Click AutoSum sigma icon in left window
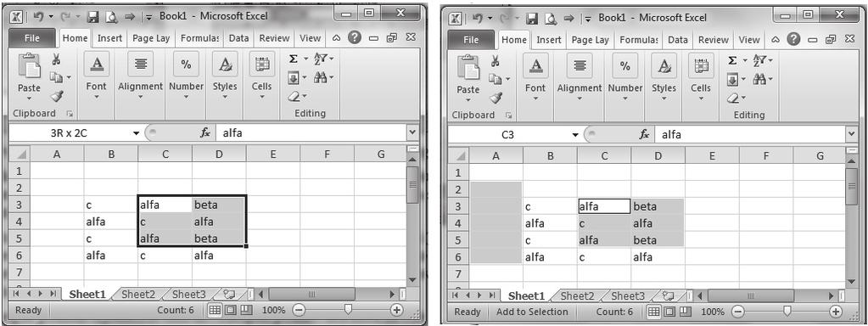868x326 pixels. point(294,59)
